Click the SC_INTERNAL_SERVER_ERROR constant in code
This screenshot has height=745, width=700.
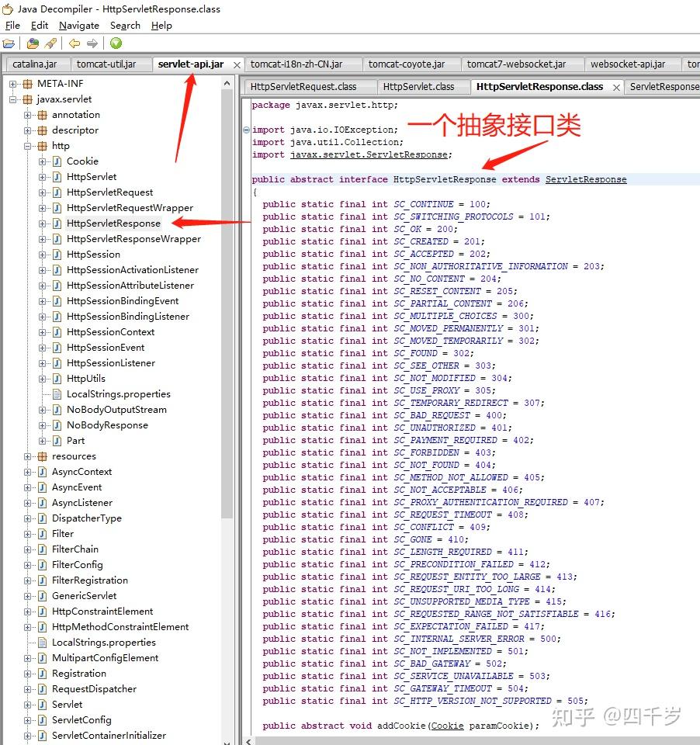[x=459, y=639]
